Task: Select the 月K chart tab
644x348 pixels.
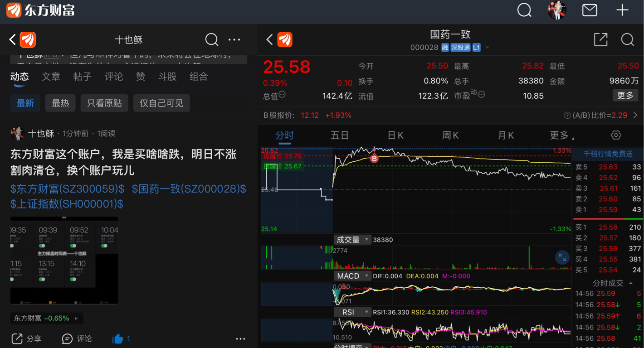Action: 506,135
